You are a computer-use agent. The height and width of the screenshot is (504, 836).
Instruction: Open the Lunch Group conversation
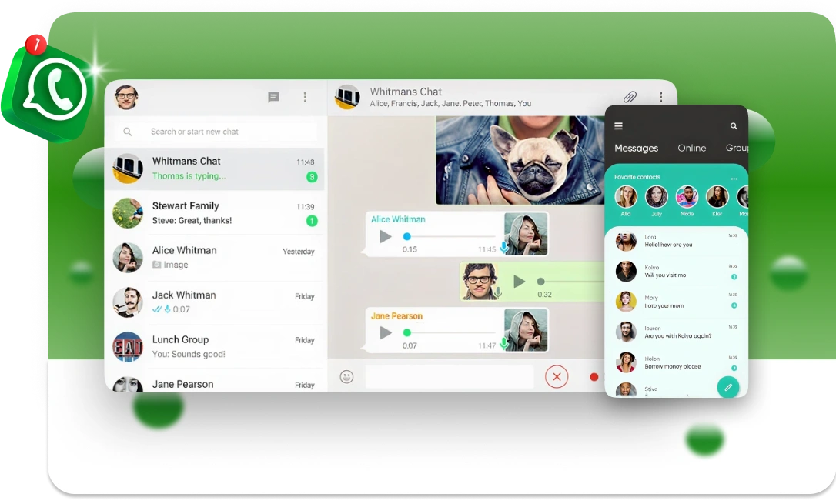pyautogui.click(x=215, y=347)
